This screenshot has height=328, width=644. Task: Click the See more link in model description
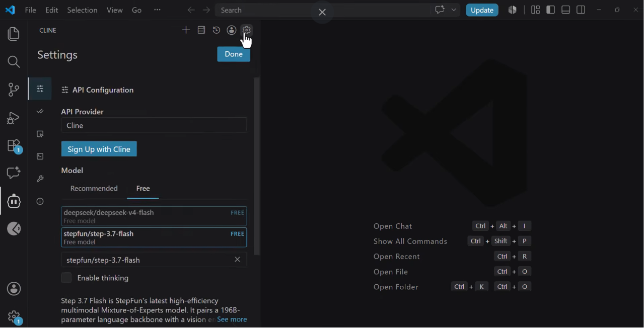232,319
